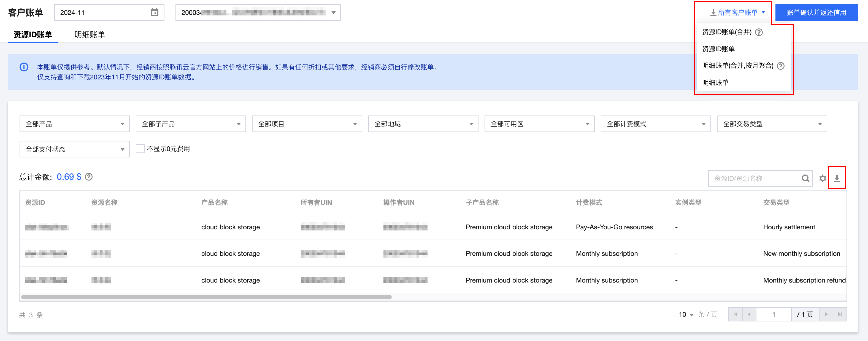The width and height of the screenshot is (868, 341).
Task: Toggle the 所有客户账单 download button
Action: tap(738, 12)
